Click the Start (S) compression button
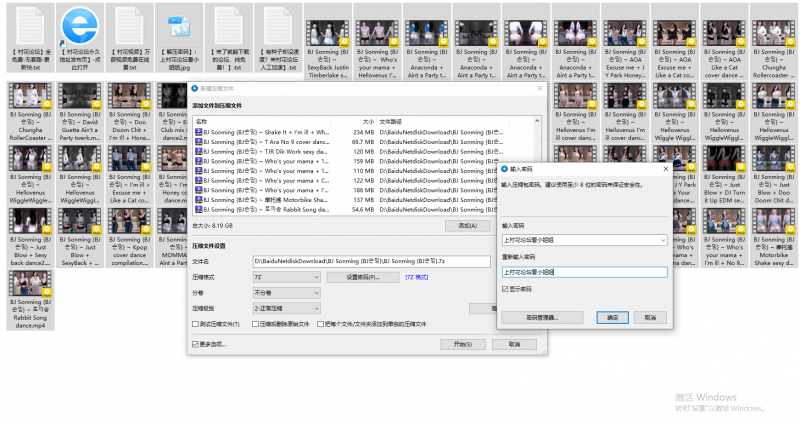The width and height of the screenshot is (800, 425). point(462,344)
